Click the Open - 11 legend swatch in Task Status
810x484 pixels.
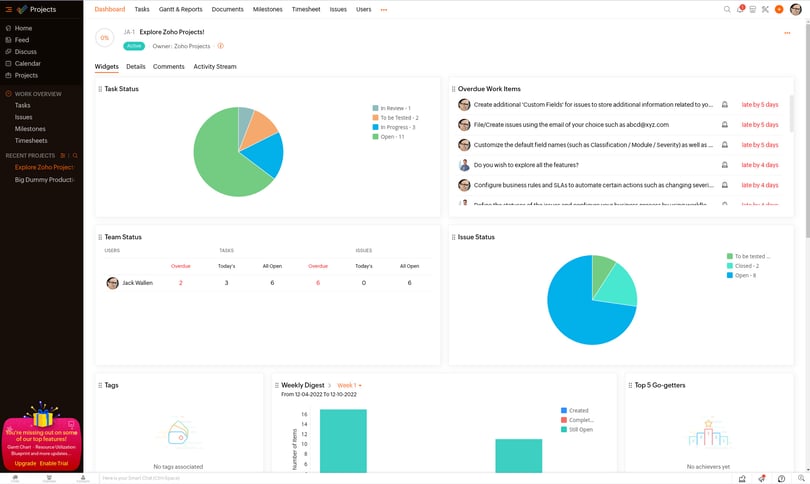click(376, 137)
